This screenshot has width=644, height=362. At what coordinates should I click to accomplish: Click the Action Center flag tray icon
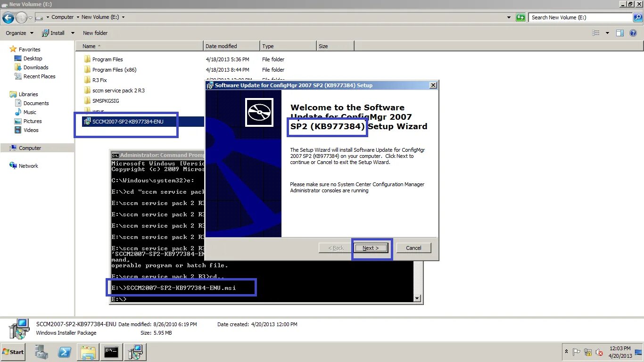[x=577, y=352]
